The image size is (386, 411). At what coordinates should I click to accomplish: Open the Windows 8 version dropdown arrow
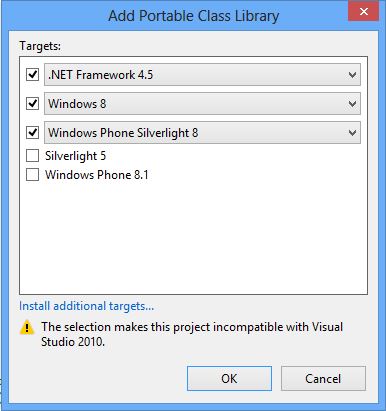pos(352,104)
